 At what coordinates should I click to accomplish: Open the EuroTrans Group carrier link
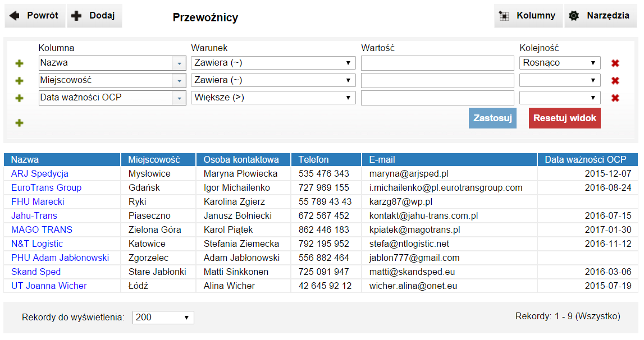coord(46,187)
